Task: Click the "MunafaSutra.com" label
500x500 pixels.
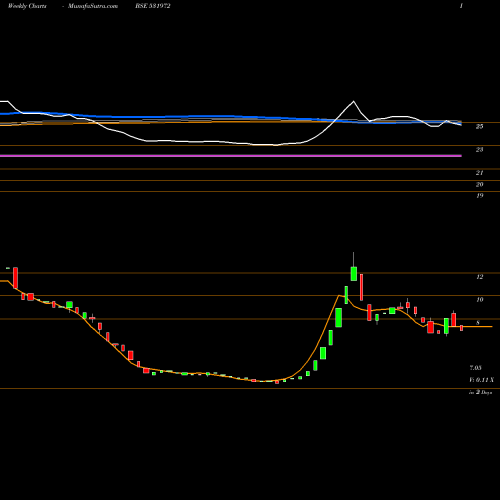Action: (93, 6)
